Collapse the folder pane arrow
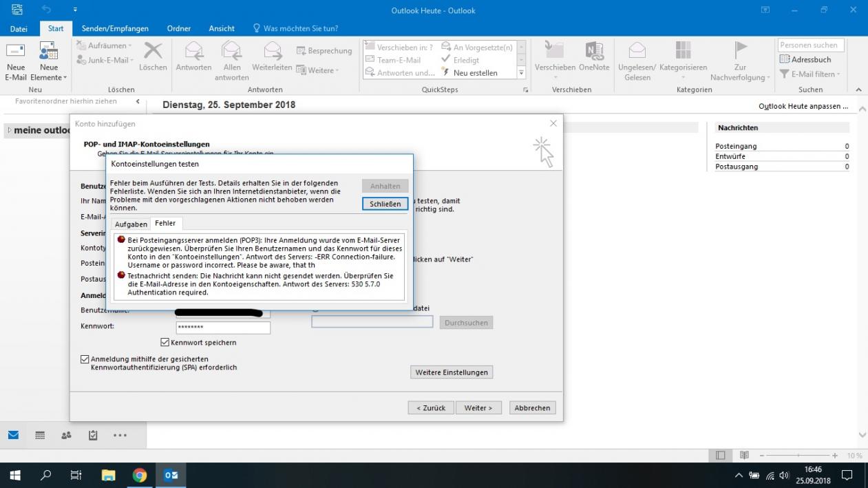868x488 pixels. click(137, 101)
